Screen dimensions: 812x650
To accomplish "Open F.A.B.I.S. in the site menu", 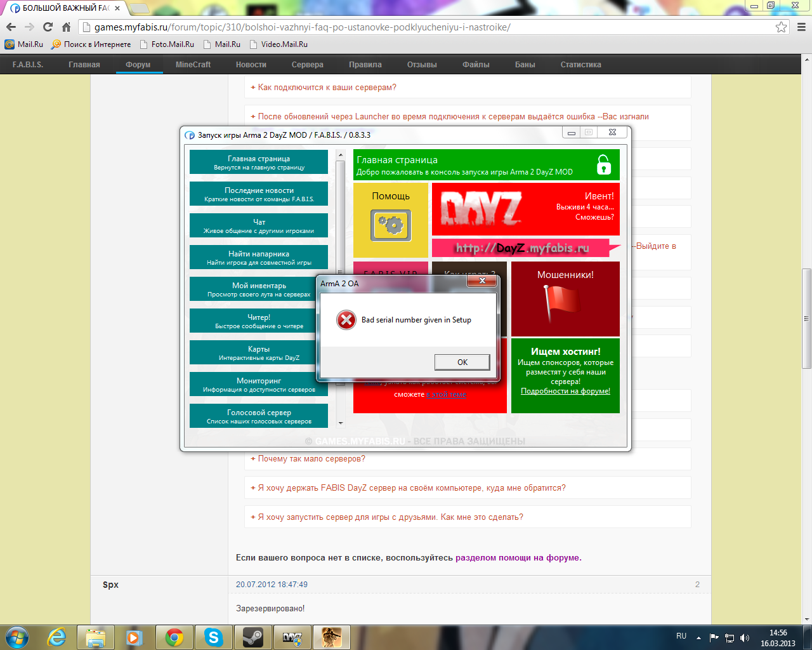I will click(28, 65).
